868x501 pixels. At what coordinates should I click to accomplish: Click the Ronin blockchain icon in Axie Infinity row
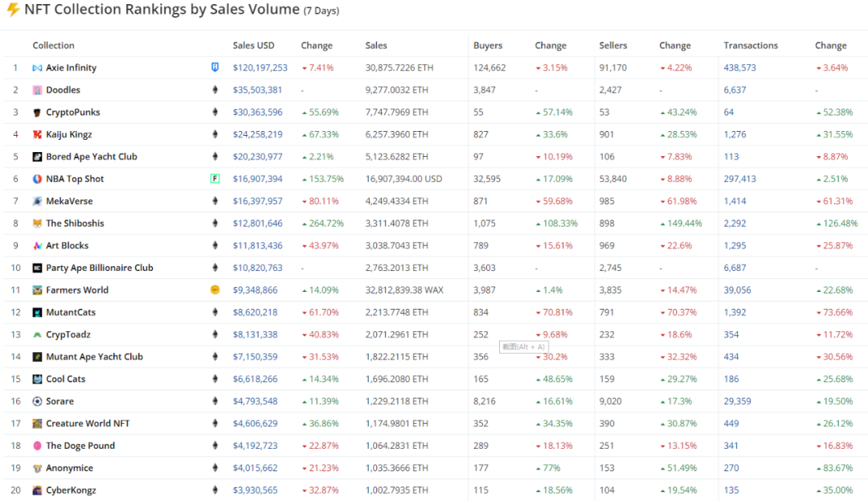pos(215,67)
